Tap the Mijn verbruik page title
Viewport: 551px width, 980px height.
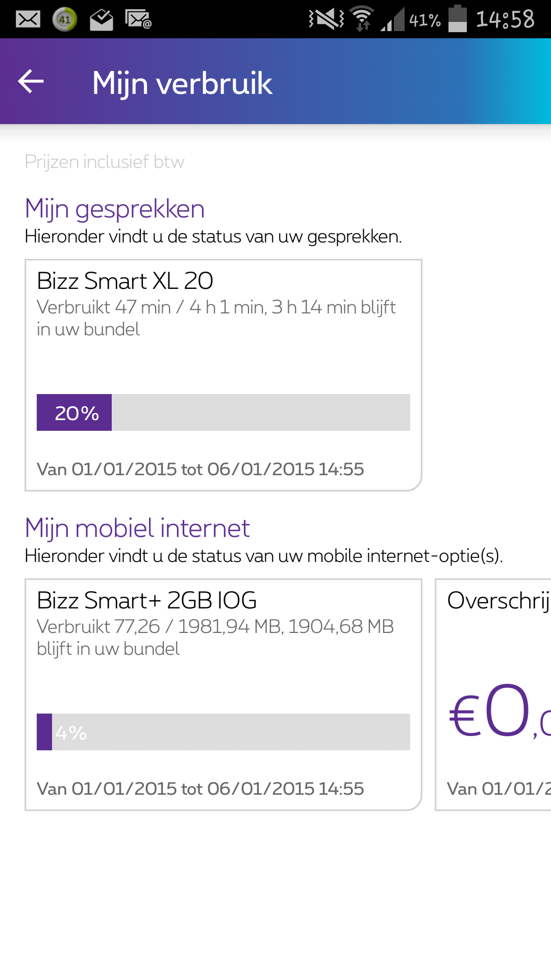(182, 83)
